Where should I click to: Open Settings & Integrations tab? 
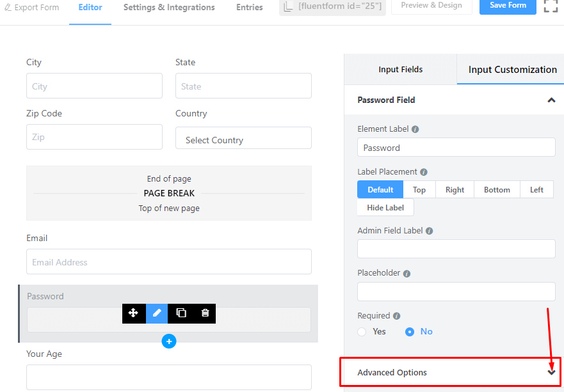[169, 8]
